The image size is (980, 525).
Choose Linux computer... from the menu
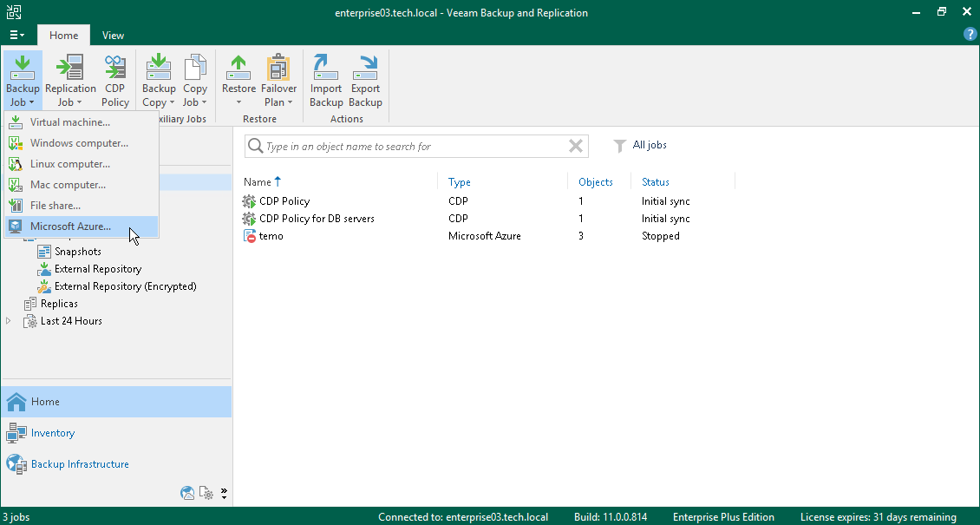(82, 164)
